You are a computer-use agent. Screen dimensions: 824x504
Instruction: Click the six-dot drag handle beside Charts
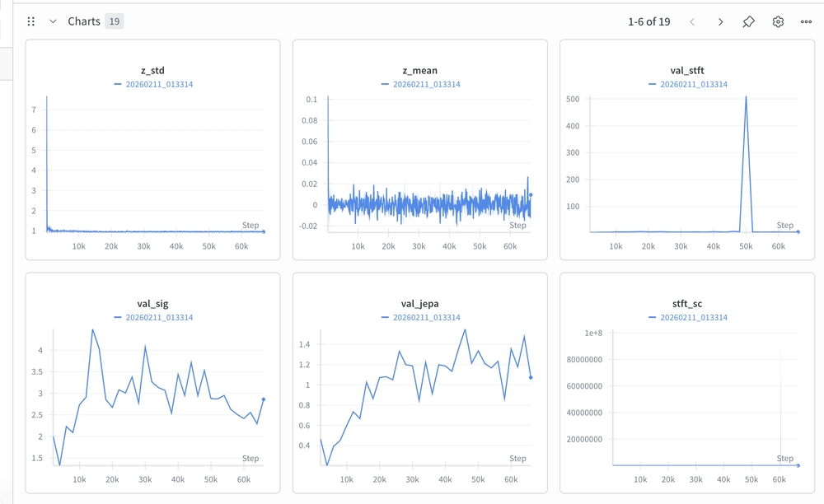tap(30, 21)
